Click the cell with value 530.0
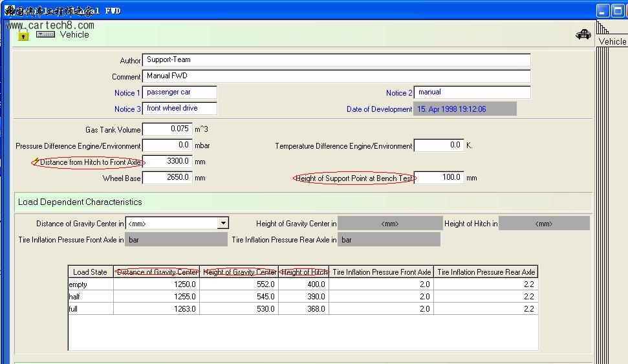Screen dimensions: 628x364 (239, 309)
